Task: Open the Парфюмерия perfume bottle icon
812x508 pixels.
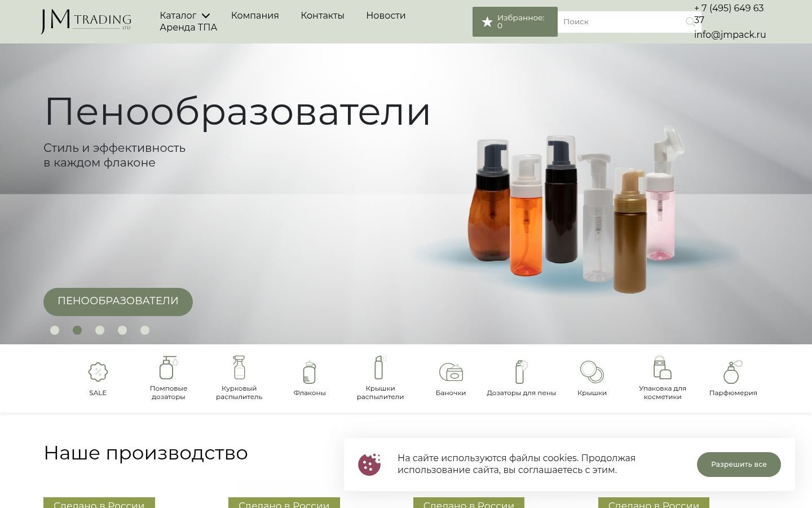Action: [733, 372]
